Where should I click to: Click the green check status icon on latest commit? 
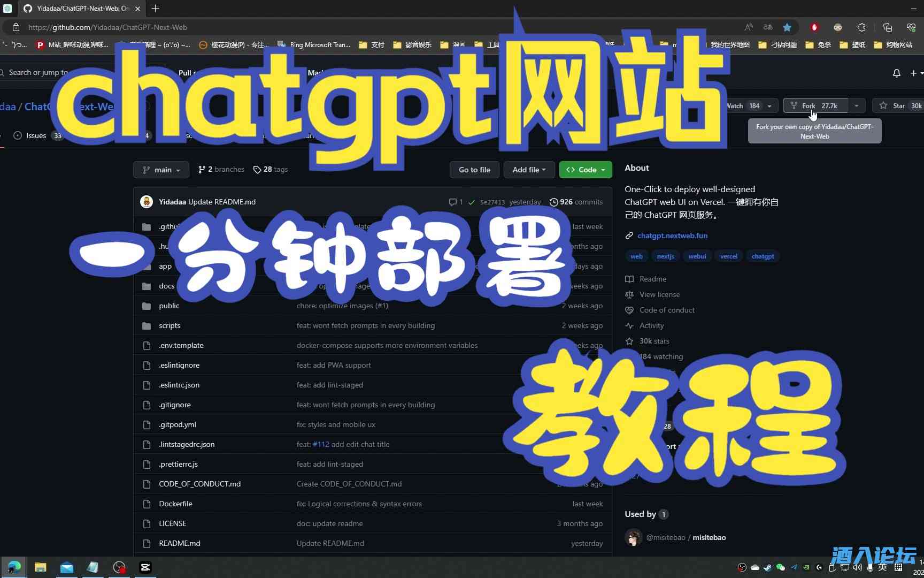472,202
